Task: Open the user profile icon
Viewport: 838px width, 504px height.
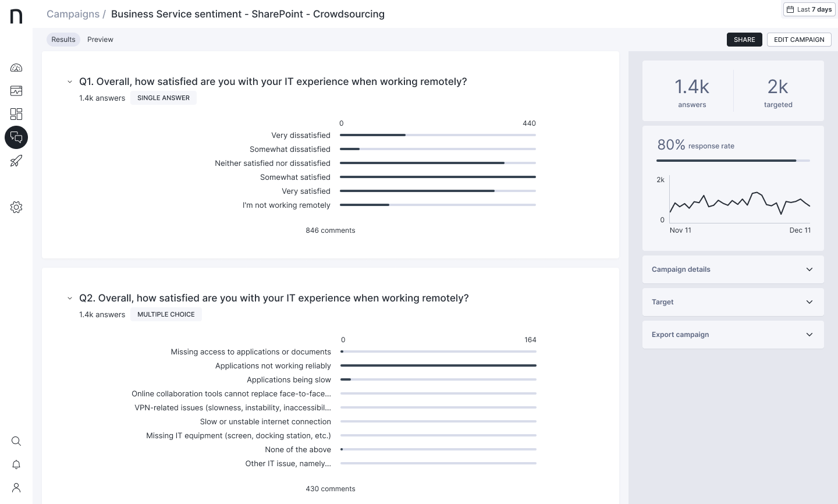Action: coord(16,488)
